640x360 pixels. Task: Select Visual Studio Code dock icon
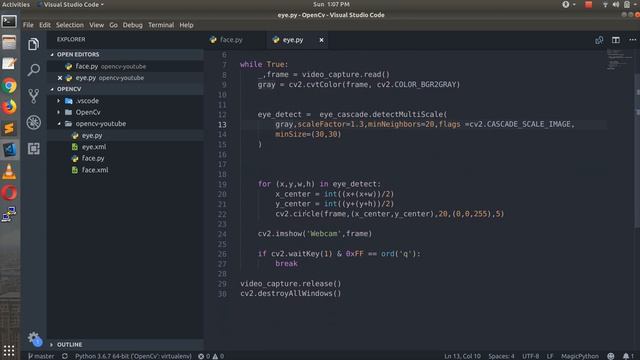9,150
